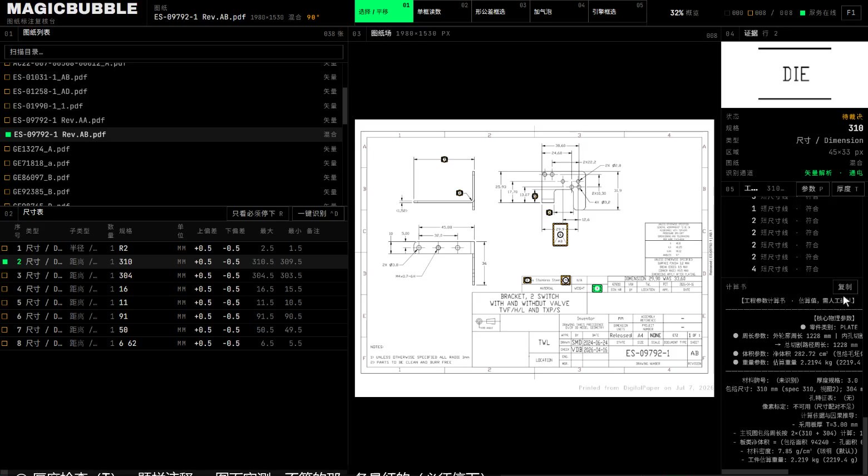Select the boxed bubble next to the N/A cell
This screenshot has height=476, width=868.
point(566,280)
